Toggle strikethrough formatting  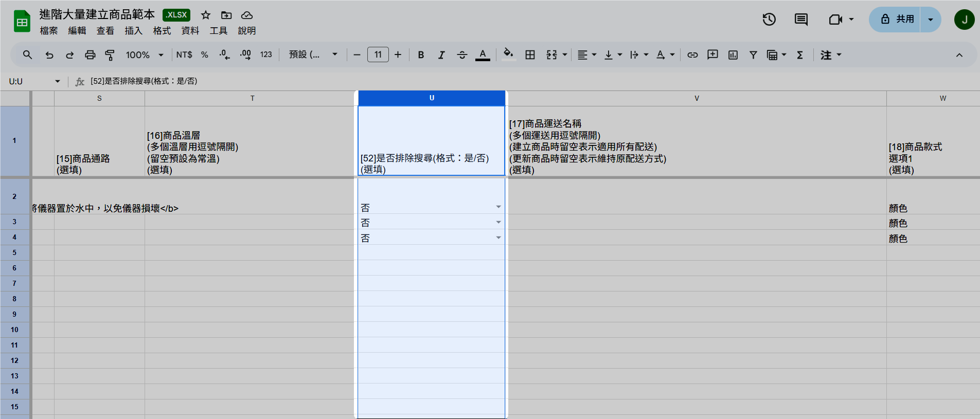click(462, 55)
